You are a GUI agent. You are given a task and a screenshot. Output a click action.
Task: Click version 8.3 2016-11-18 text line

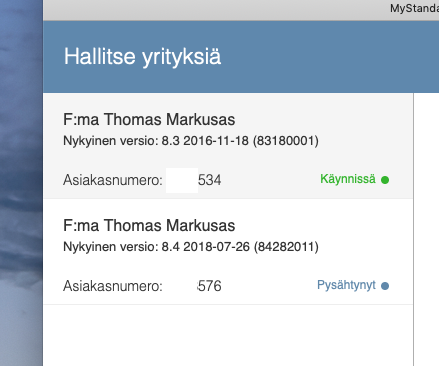(x=191, y=141)
